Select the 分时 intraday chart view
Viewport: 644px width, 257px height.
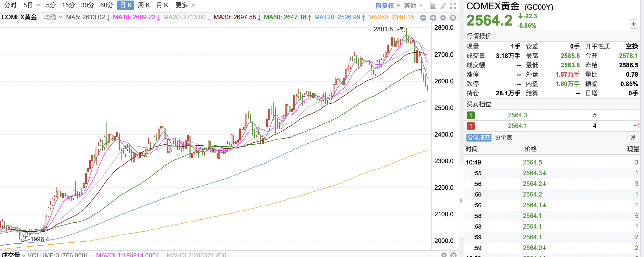point(10,5)
